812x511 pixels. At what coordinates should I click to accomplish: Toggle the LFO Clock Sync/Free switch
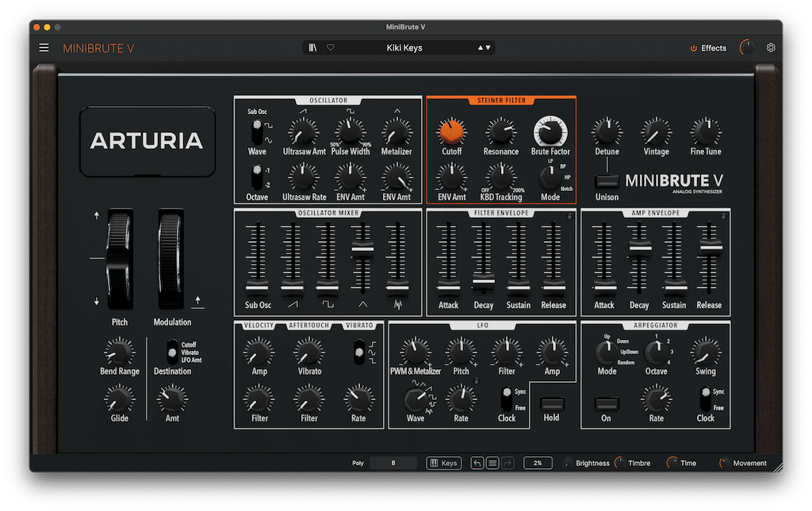[507, 399]
